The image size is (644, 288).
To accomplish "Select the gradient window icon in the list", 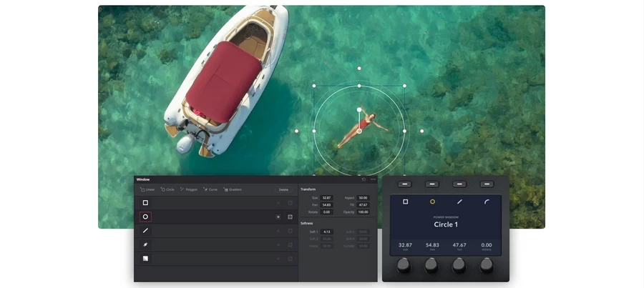I will [x=145, y=259].
